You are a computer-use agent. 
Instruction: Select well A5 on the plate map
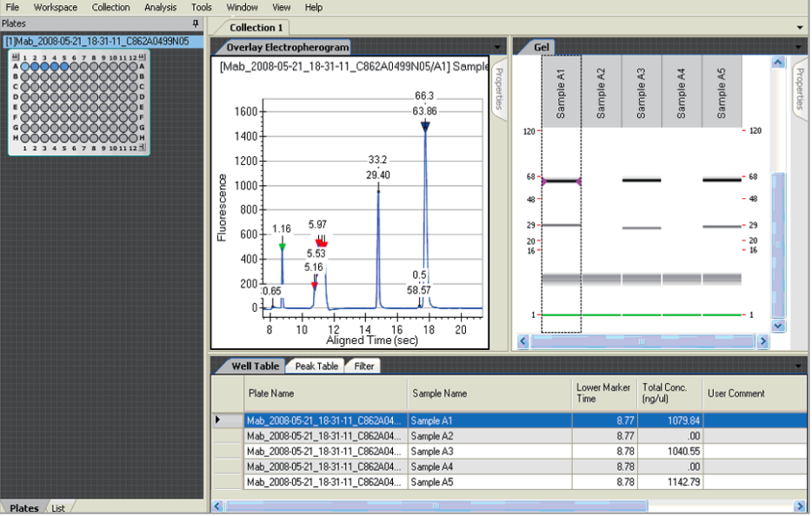[x=64, y=66]
